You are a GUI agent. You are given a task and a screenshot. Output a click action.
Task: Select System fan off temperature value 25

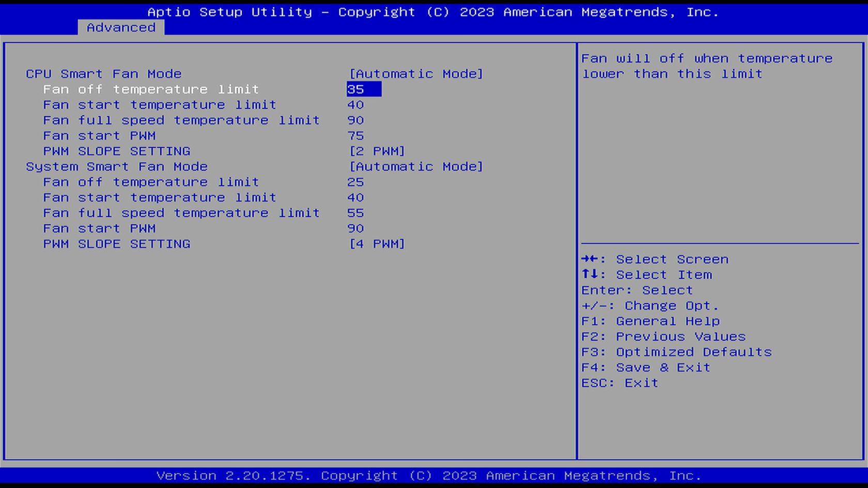(355, 182)
